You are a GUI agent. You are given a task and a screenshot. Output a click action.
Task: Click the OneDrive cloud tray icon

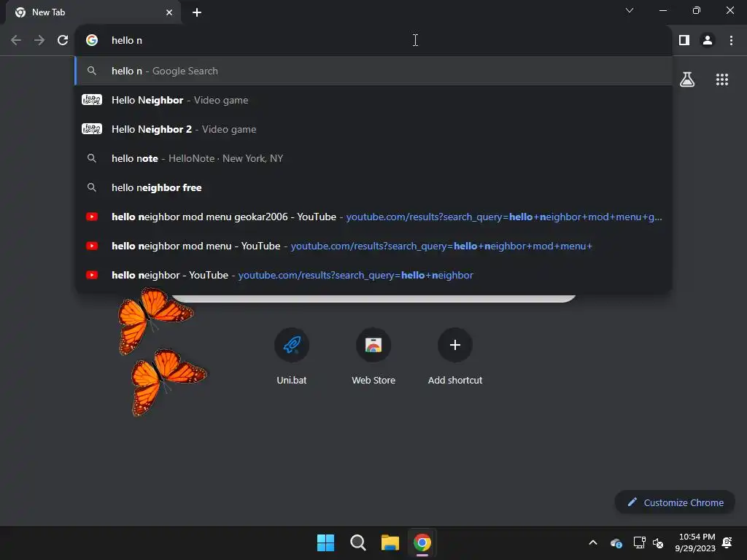[616, 542]
